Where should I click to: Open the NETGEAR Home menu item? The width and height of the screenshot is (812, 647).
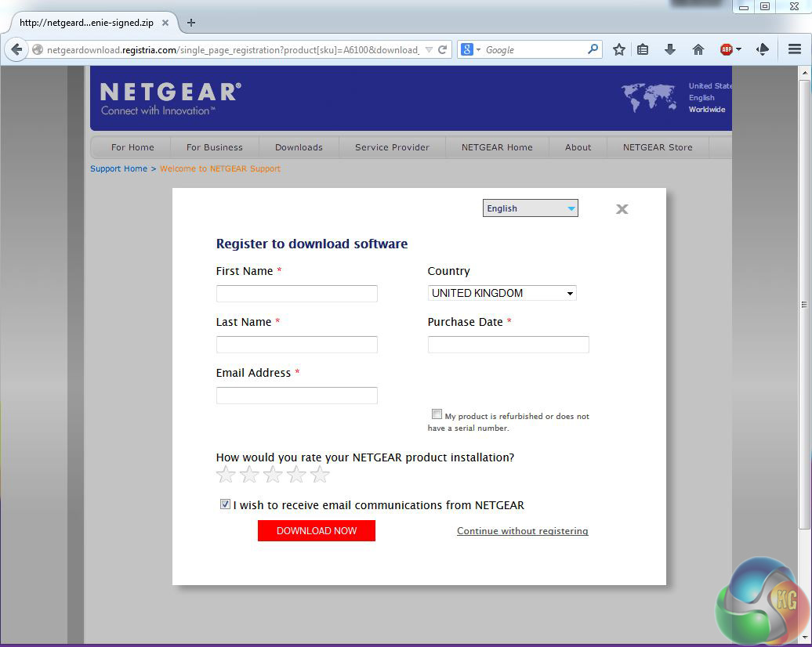coord(497,147)
